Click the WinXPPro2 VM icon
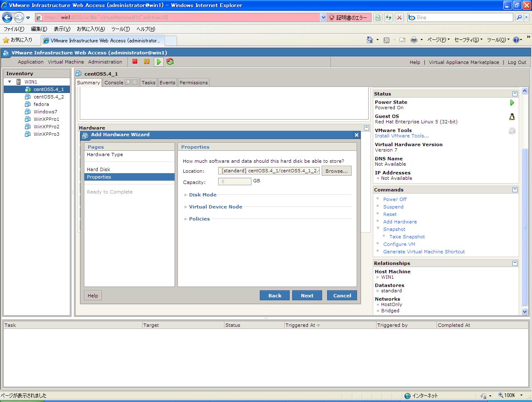This screenshot has width=532, height=402. click(x=28, y=127)
